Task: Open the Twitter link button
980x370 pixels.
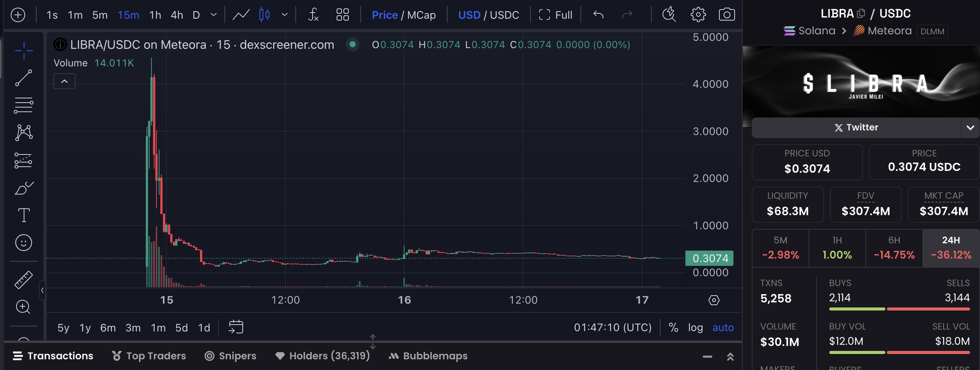Action: pos(856,128)
